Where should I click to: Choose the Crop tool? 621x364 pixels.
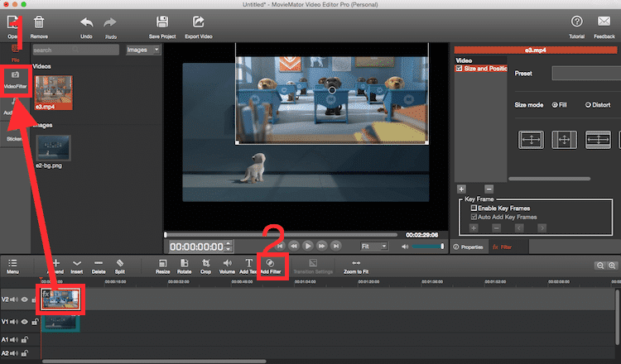coord(205,266)
